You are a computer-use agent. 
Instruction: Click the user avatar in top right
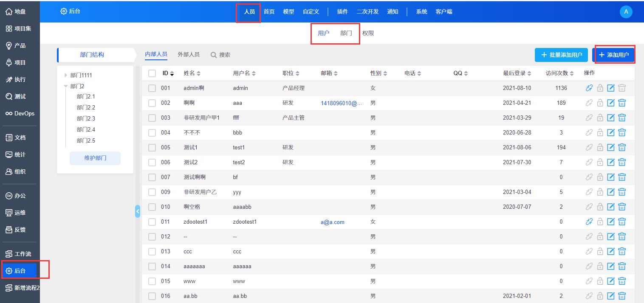(x=626, y=12)
